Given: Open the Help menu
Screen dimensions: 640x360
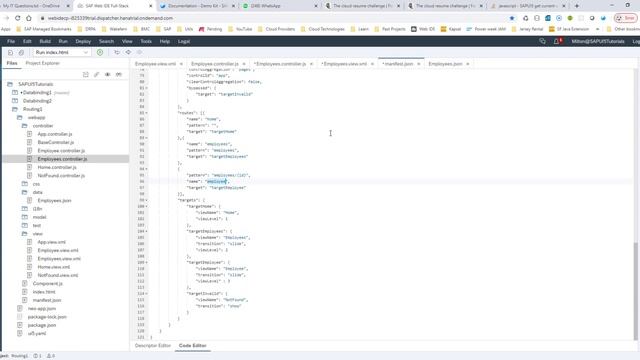Looking at the screenshot, I should click(x=164, y=41).
